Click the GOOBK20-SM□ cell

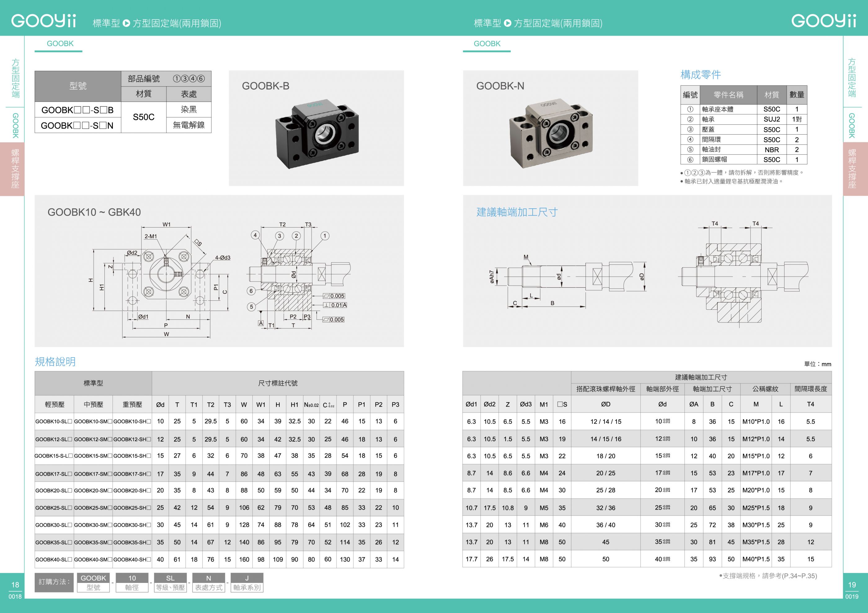[x=93, y=491]
